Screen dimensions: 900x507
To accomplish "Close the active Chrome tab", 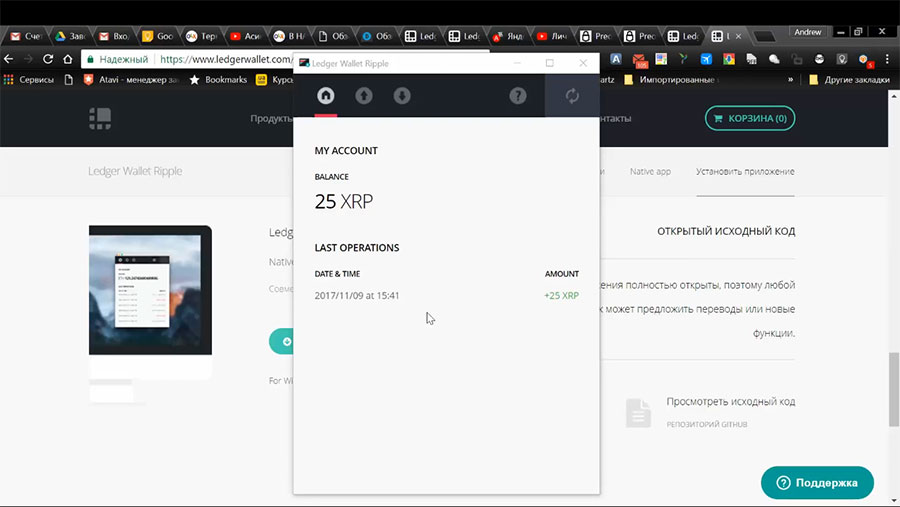I will tap(738, 36).
